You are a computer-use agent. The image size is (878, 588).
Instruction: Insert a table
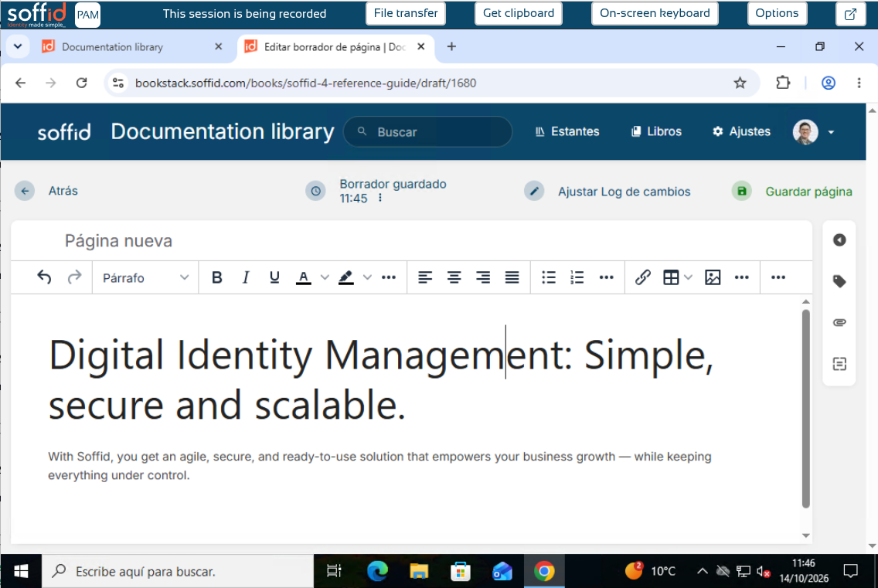tap(671, 277)
